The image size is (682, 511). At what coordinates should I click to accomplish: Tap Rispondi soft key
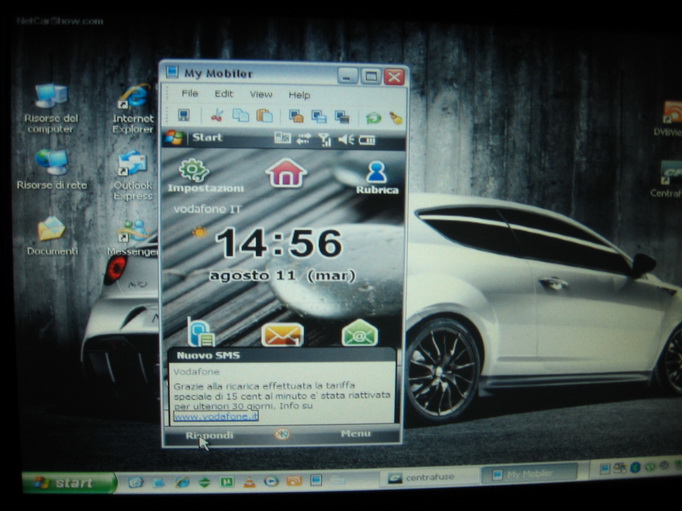[209, 435]
